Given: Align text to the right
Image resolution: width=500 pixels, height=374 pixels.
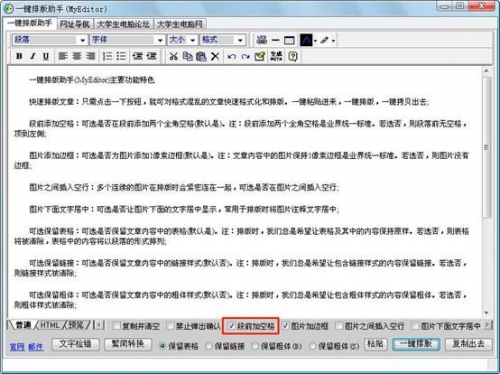Looking at the screenshot, I should point(90,56).
